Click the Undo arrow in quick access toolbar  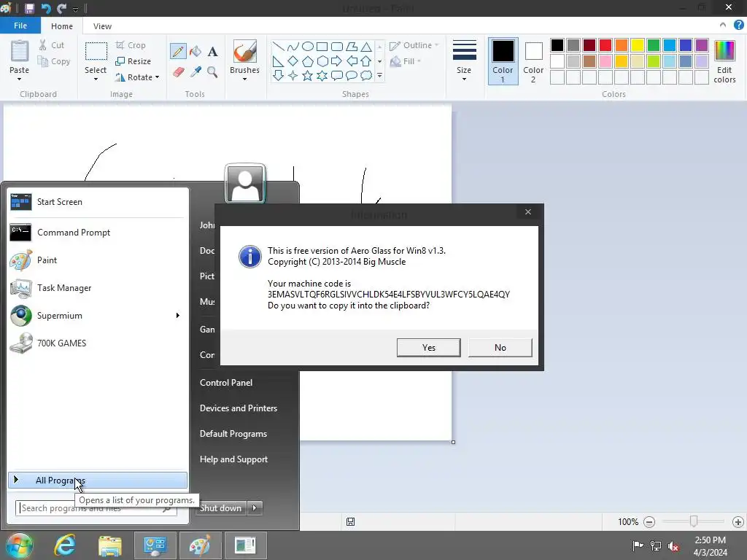tap(46, 8)
